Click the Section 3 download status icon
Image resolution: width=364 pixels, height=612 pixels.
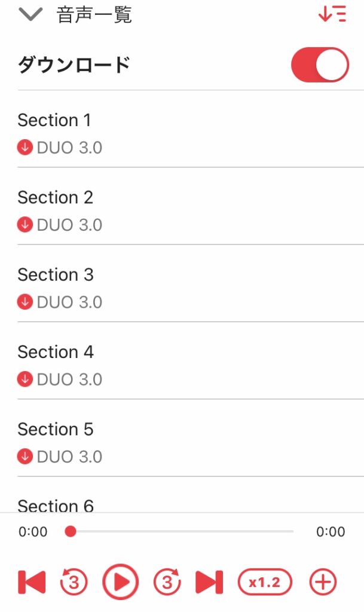pyautogui.click(x=25, y=302)
